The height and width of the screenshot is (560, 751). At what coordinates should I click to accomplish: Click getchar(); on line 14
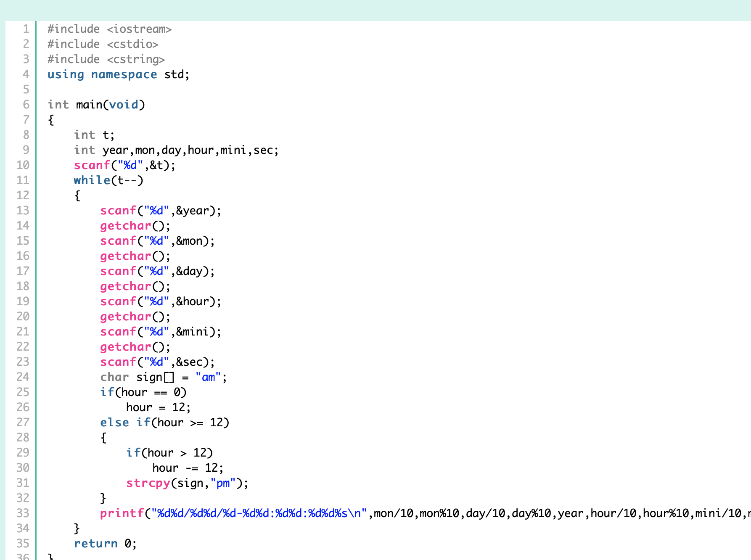tap(135, 226)
